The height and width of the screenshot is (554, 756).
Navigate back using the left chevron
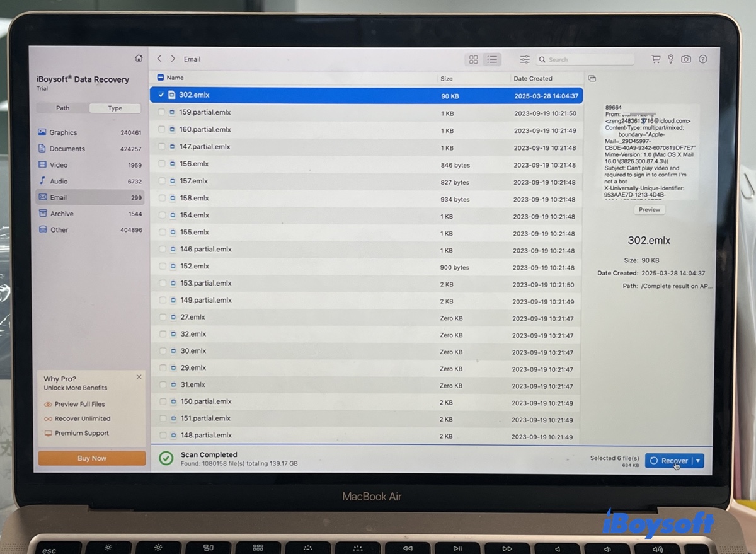point(159,58)
